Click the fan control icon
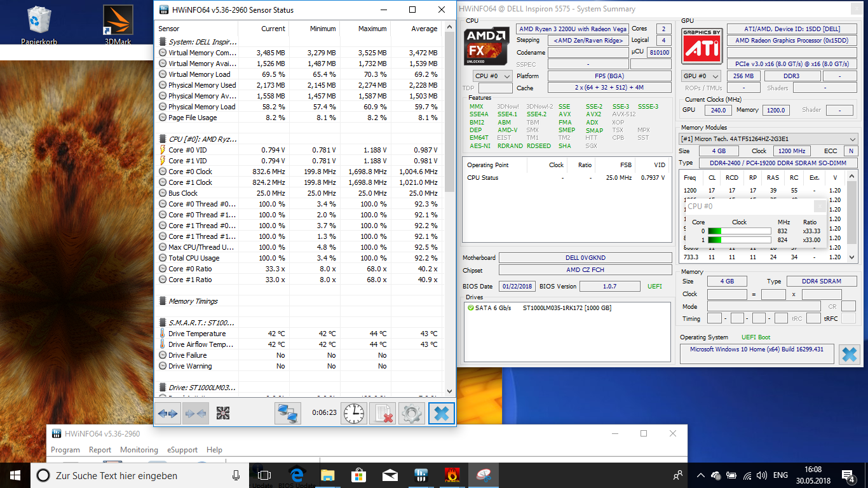This screenshot has height=488, width=868. (x=222, y=414)
